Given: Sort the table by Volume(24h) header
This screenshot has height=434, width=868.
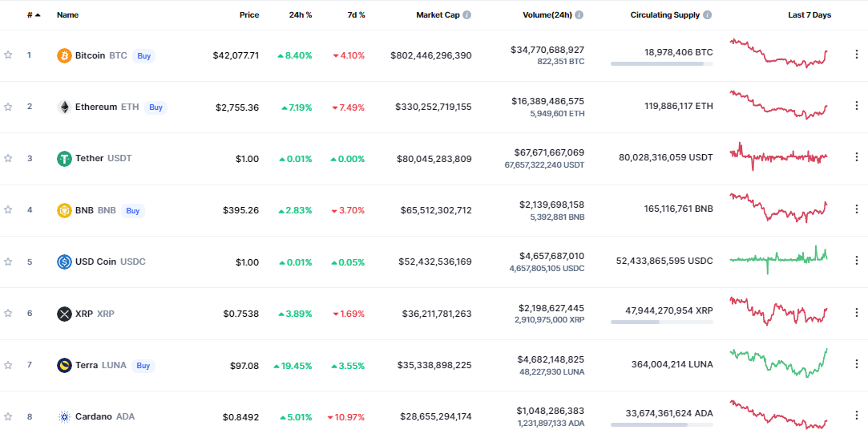Looking at the screenshot, I should point(547,15).
